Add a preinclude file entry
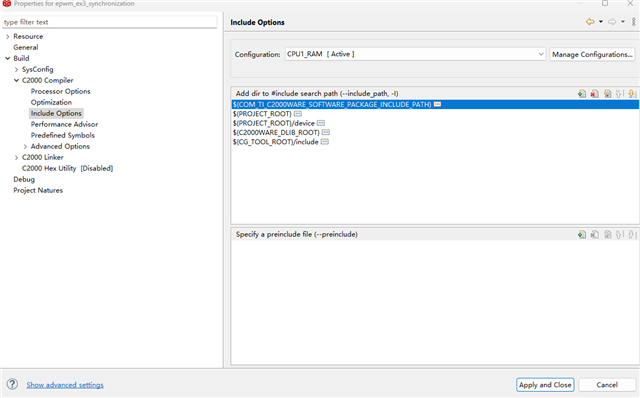This screenshot has height=398, width=640. pos(582,234)
